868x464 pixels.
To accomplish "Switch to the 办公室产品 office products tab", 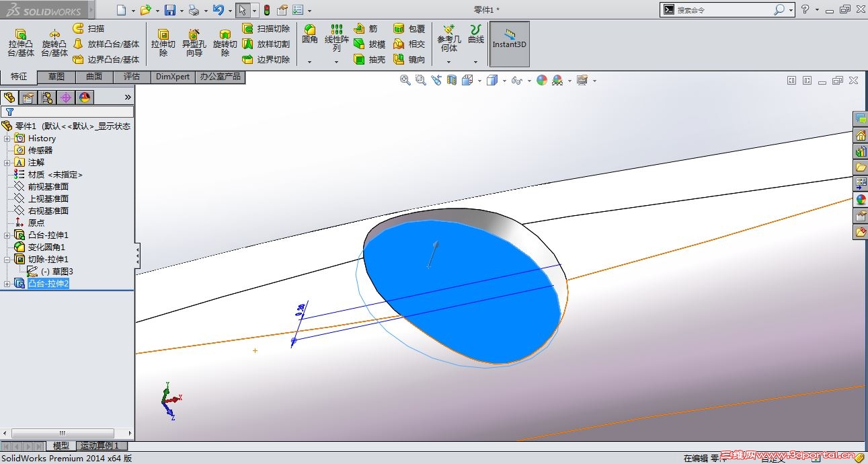I will click(x=220, y=77).
